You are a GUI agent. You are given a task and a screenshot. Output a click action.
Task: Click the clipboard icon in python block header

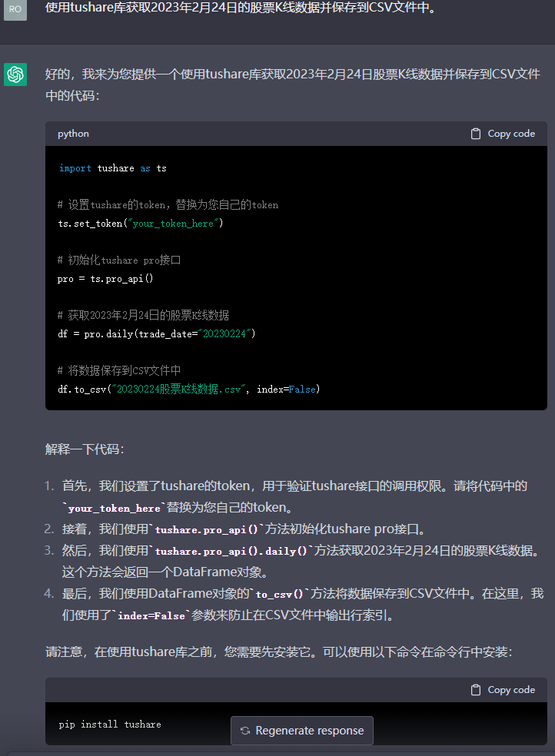pos(475,134)
